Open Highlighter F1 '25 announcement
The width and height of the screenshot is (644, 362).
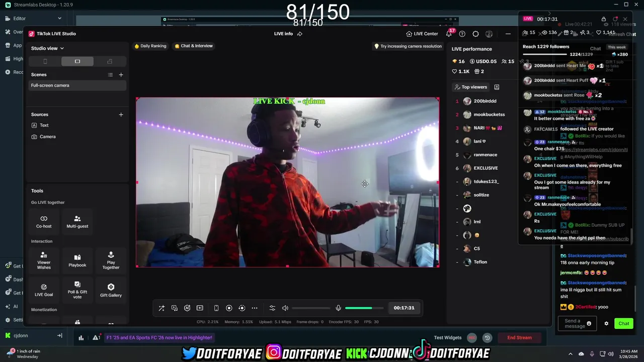tap(159, 338)
